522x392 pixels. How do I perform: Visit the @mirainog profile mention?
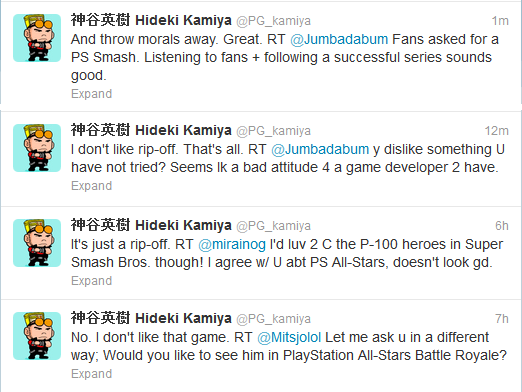tap(232, 244)
